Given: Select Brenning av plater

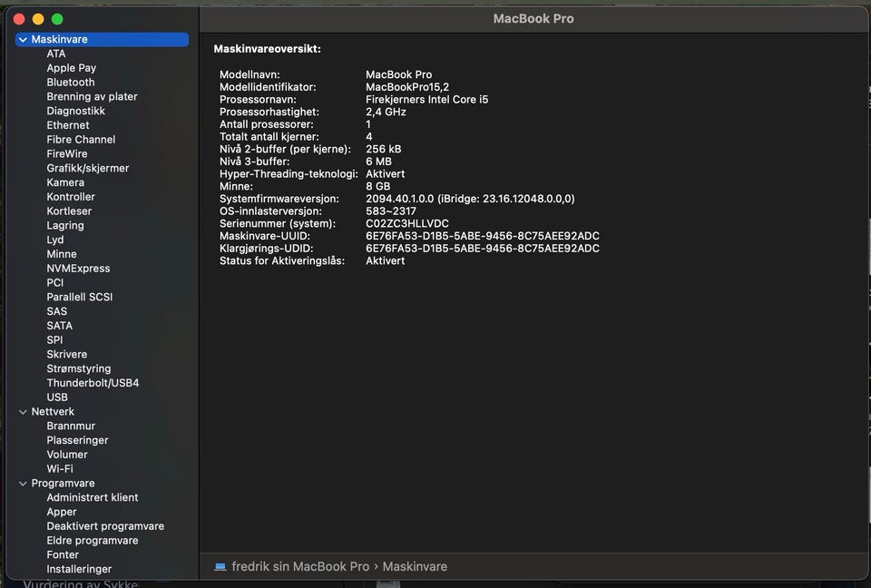Looking at the screenshot, I should tap(92, 97).
